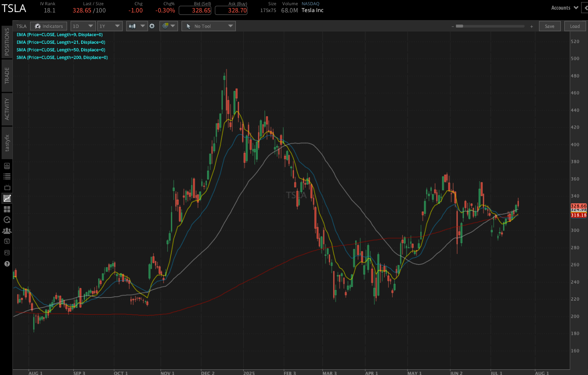This screenshot has height=375, width=588.
Task: Click the help question mark icon
Action: (x=6, y=264)
